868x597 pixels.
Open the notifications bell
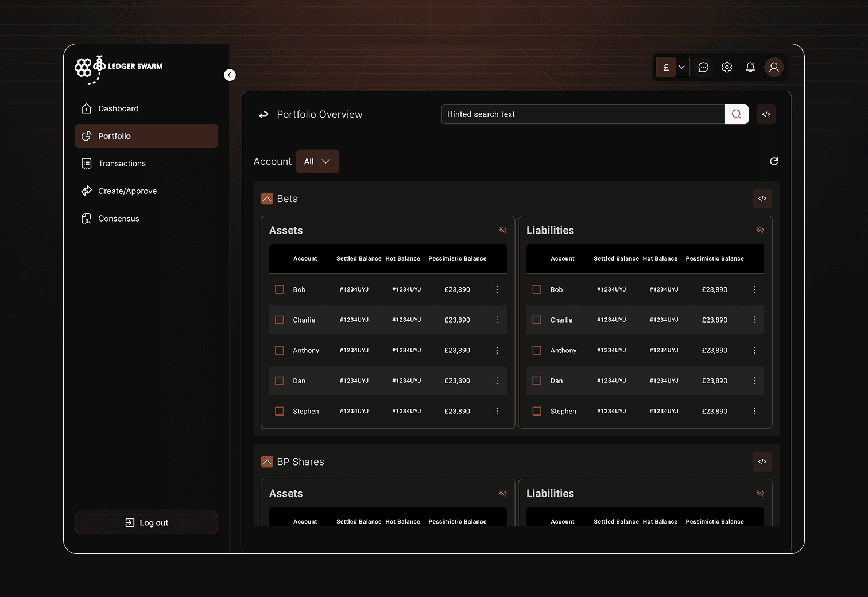(x=750, y=67)
